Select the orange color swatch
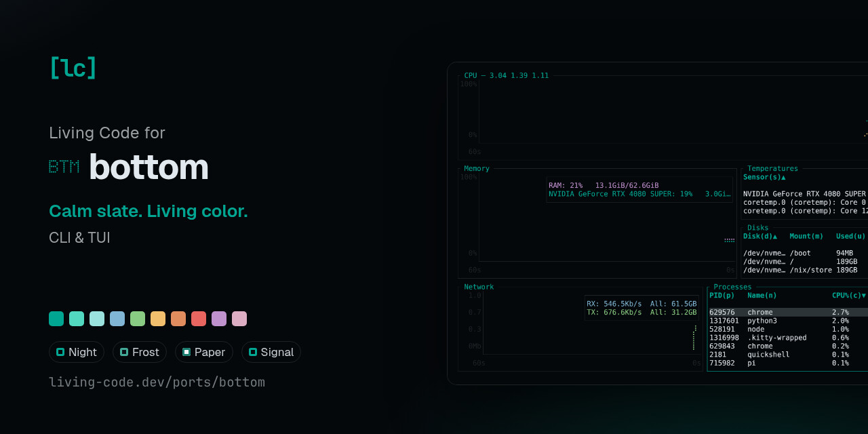This screenshot has height=434, width=868. (x=178, y=319)
